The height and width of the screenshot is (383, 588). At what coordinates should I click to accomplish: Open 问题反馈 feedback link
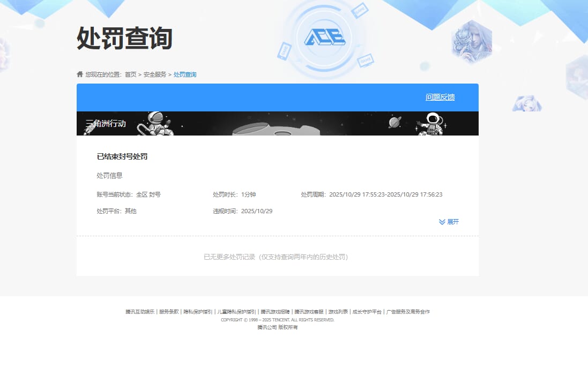[x=440, y=97]
